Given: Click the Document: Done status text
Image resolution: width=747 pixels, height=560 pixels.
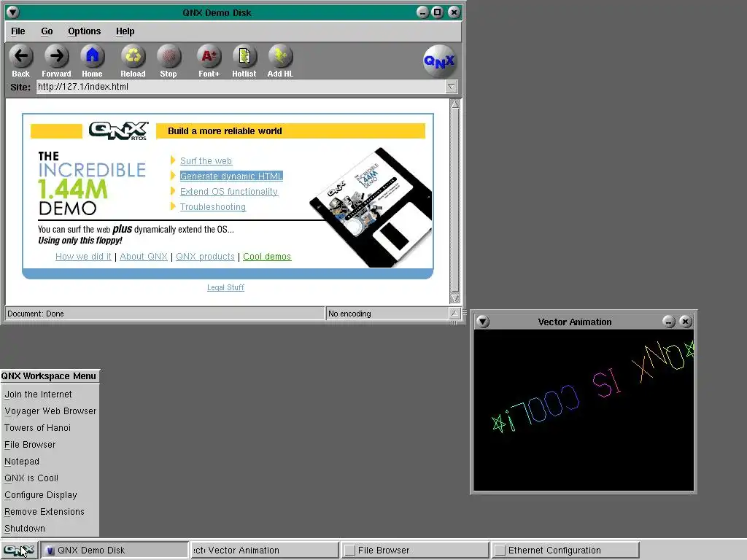Looking at the screenshot, I should [36, 314].
